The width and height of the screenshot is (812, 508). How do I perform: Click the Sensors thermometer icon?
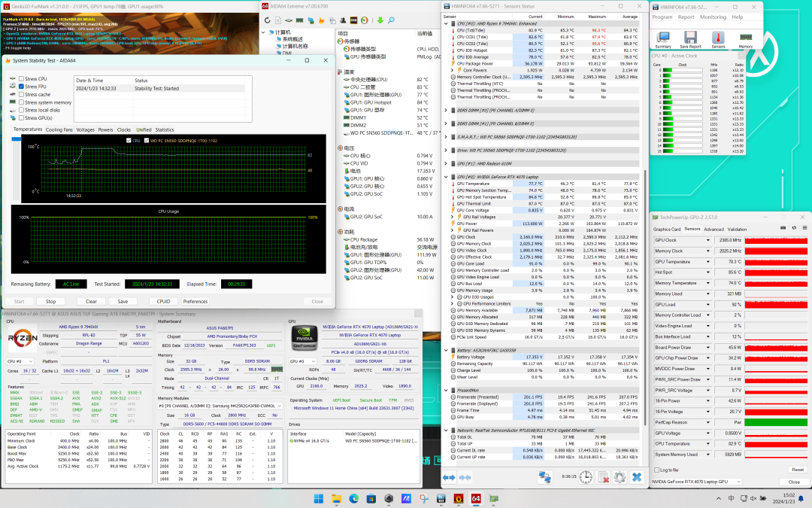(x=717, y=37)
